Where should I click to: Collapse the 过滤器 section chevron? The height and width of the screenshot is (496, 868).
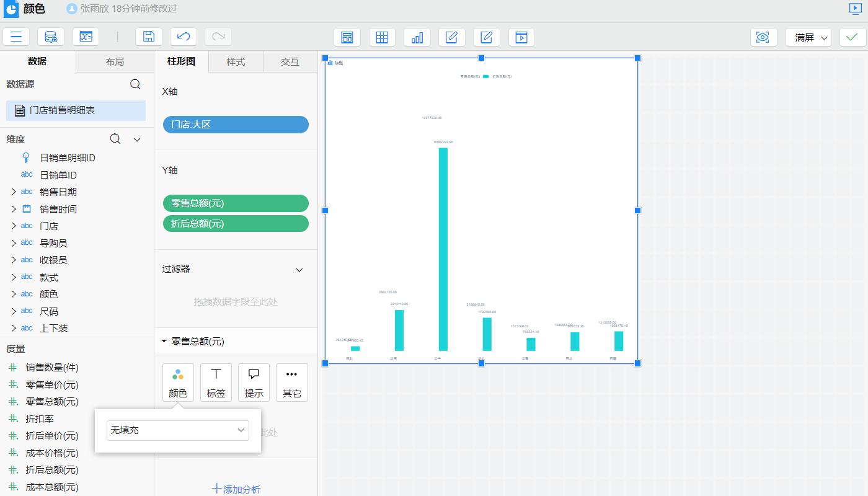(299, 270)
